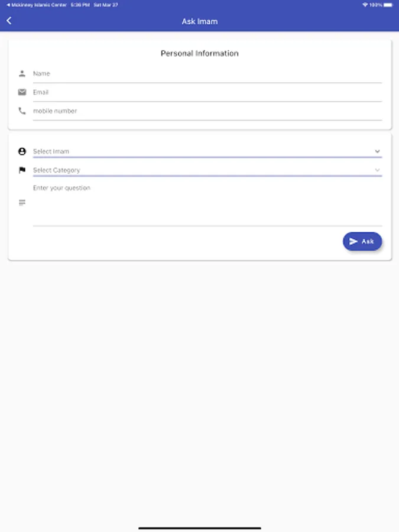Viewport: 399px width, 532px height.
Task: Expand the Select Category chevron arrow
Action: pyautogui.click(x=377, y=170)
